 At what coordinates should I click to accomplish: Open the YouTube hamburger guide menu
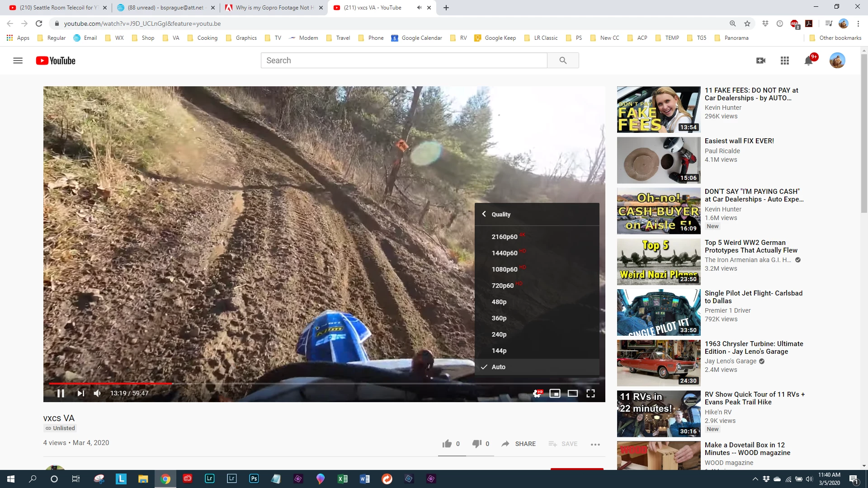point(18,61)
